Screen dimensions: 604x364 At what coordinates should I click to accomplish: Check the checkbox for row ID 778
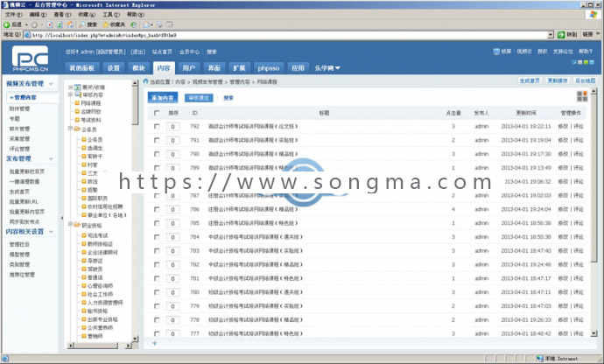[x=157, y=319]
